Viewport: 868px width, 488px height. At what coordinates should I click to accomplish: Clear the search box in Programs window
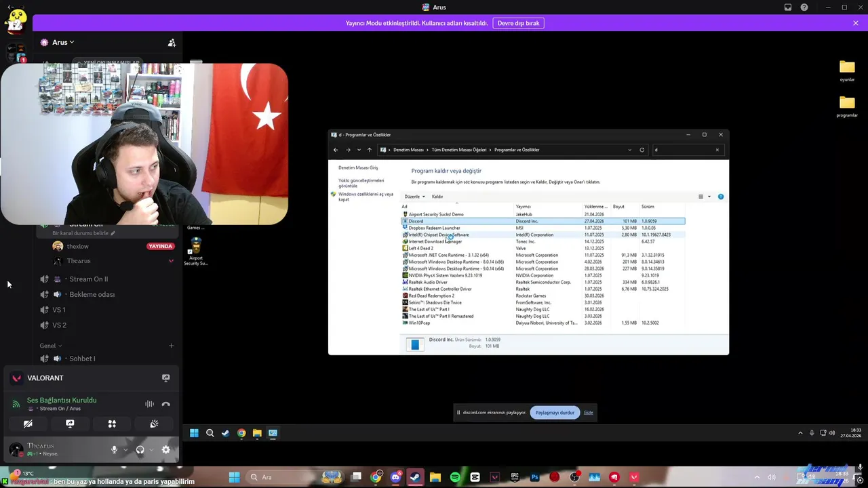click(x=717, y=150)
